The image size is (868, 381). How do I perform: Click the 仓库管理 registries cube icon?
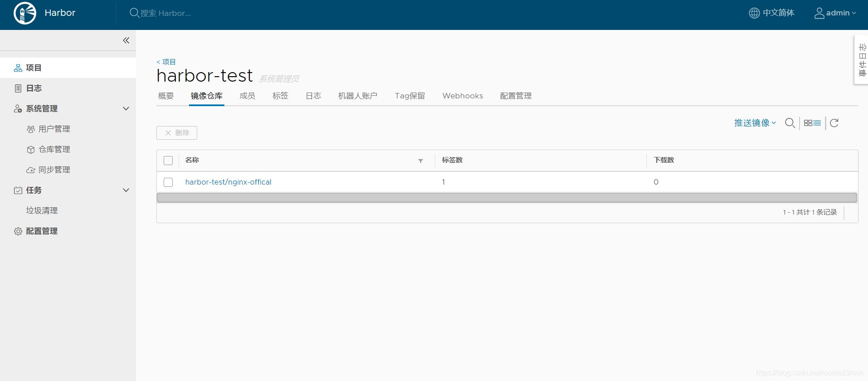click(31, 150)
